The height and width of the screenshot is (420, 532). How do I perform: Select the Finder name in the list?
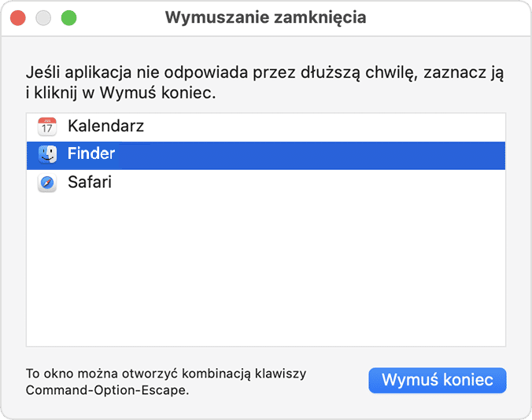(91, 155)
